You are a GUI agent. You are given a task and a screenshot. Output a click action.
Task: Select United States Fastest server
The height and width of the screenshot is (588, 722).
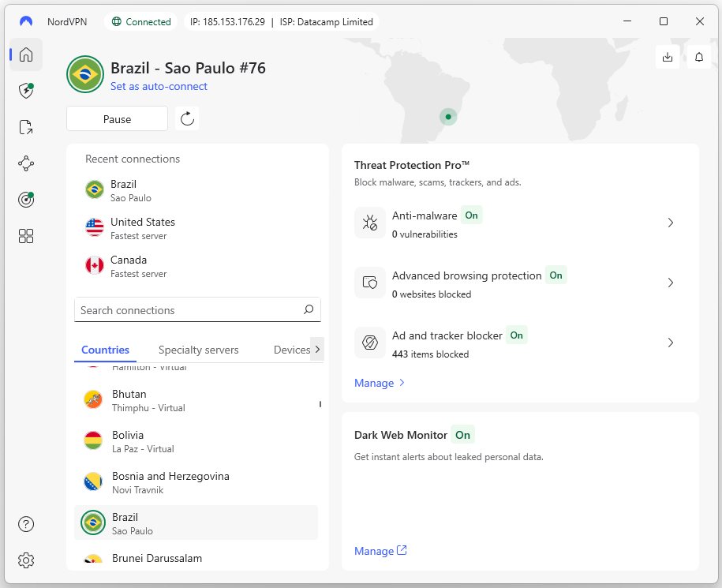(x=198, y=228)
